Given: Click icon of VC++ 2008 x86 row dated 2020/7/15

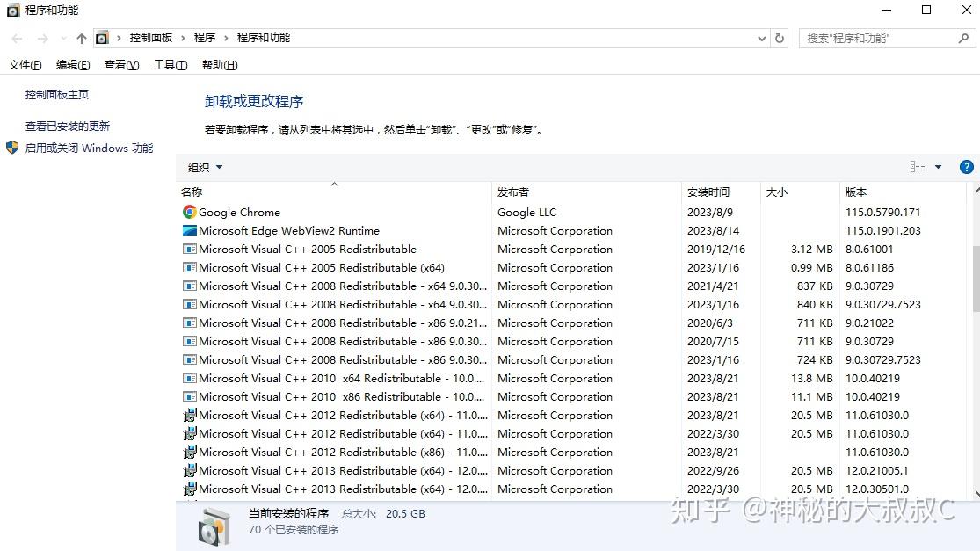Looking at the screenshot, I should pos(189,341).
